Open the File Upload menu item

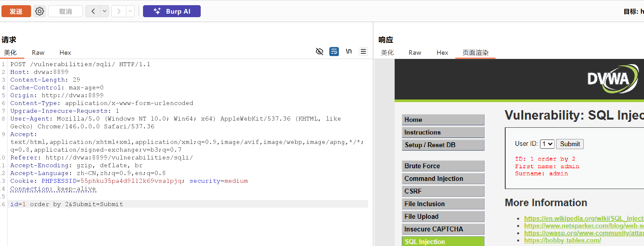443,217
